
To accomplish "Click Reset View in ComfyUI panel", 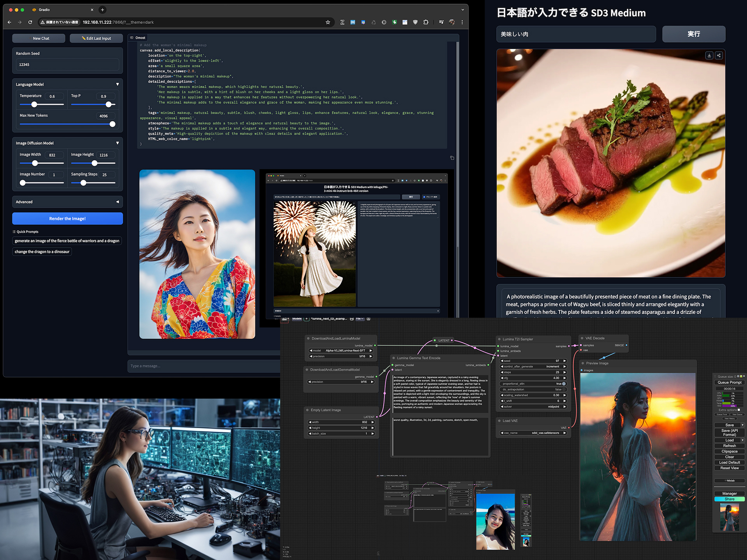I will tap(729, 468).
